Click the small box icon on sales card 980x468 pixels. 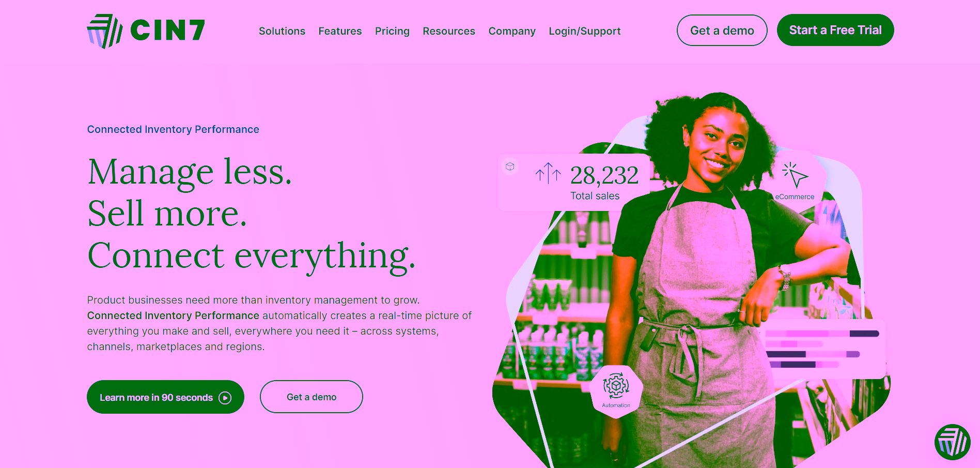(510, 167)
